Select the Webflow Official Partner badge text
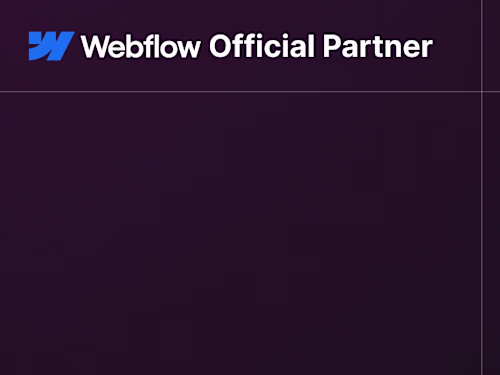The width and height of the screenshot is (500, 375). tap(257, 46)
